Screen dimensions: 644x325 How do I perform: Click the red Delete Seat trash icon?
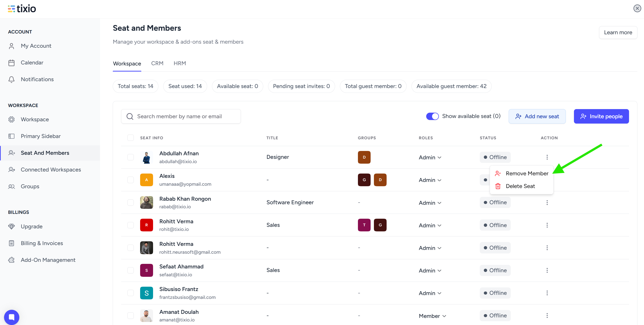tap(498, 186)
